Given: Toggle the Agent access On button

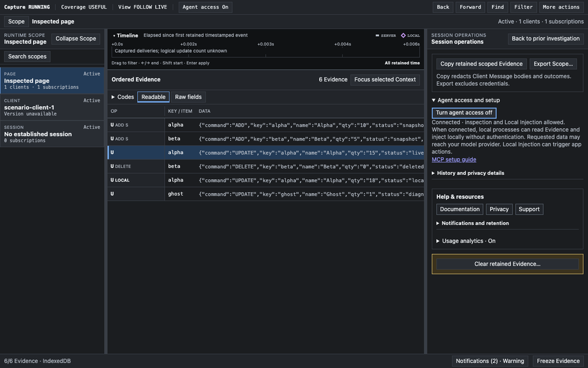Looking at the screenshot, I should [205, 7].
